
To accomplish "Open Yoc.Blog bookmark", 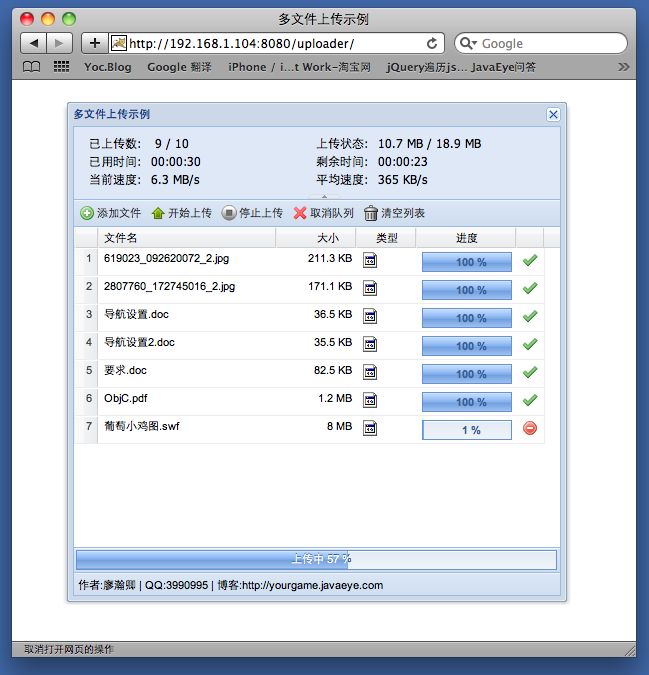I will tap(108, 67).
